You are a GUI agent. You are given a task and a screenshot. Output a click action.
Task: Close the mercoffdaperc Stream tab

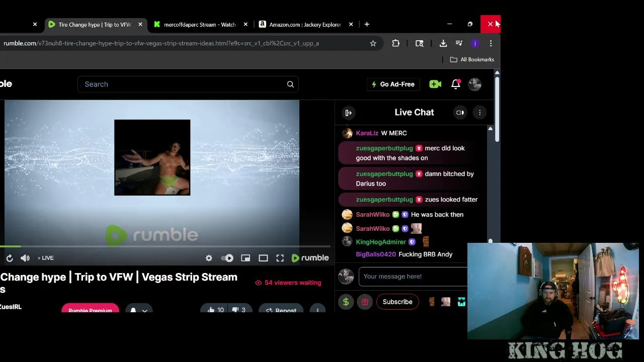point(246,24)
